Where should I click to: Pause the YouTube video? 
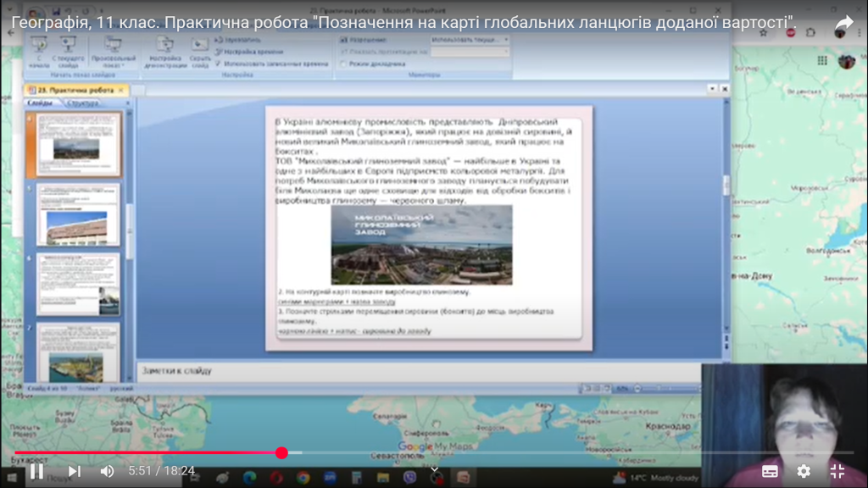click(x=37, y=471)
